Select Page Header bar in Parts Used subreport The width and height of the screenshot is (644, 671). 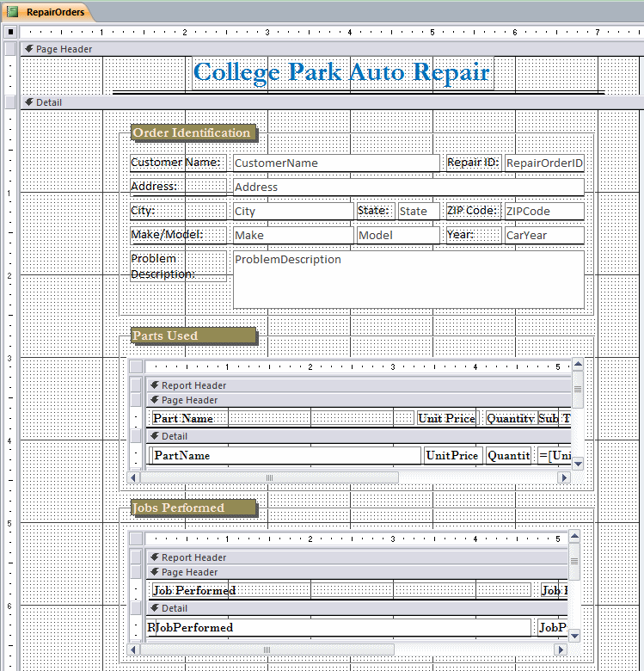pyautogui.click(x=359, y=400)
